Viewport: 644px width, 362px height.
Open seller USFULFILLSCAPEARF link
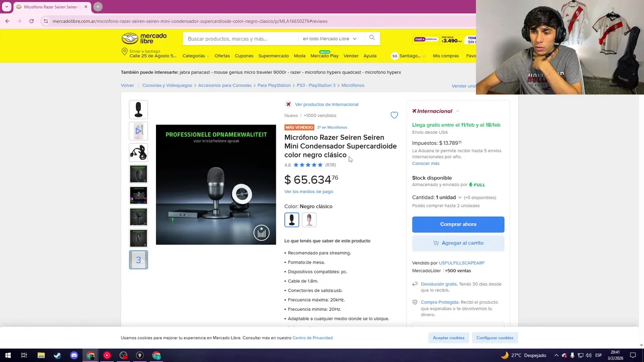point(461,263)
